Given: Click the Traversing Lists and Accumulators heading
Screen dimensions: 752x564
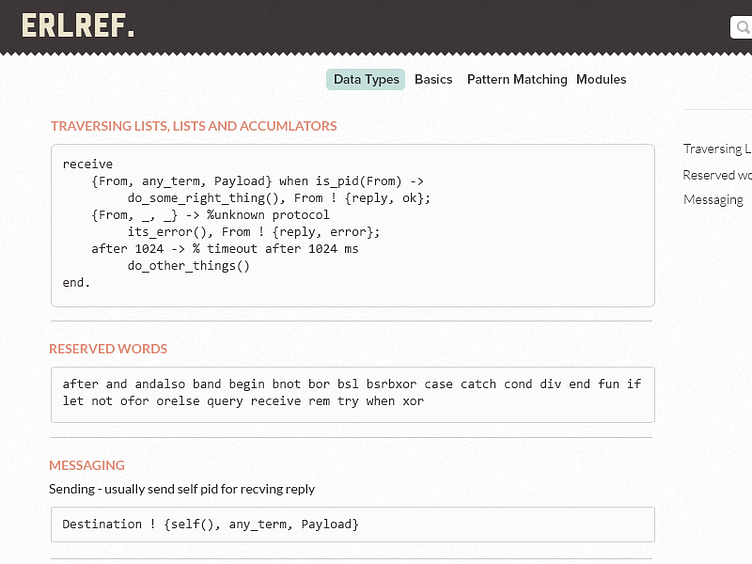Looking at the screenshot, I should [194, 126].
